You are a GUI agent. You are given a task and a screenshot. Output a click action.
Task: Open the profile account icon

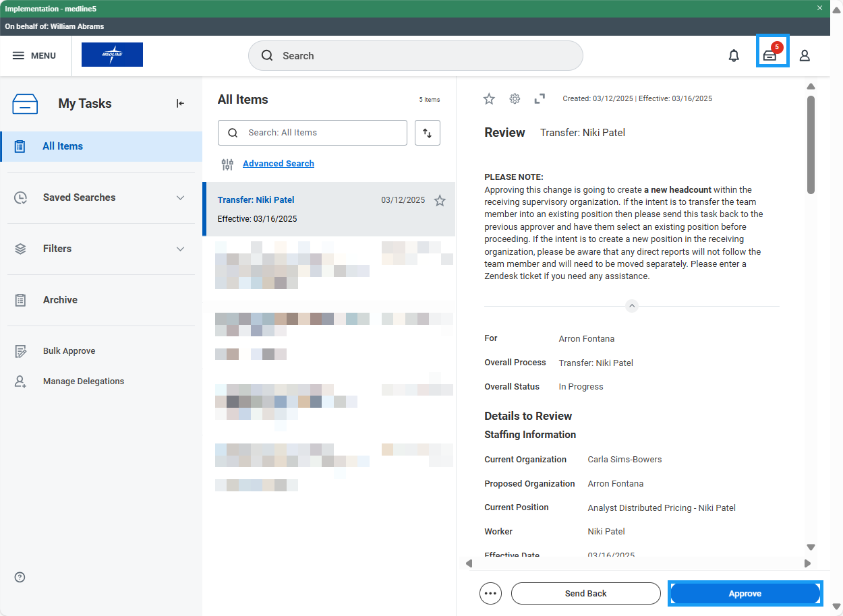[x=805, y=55]
